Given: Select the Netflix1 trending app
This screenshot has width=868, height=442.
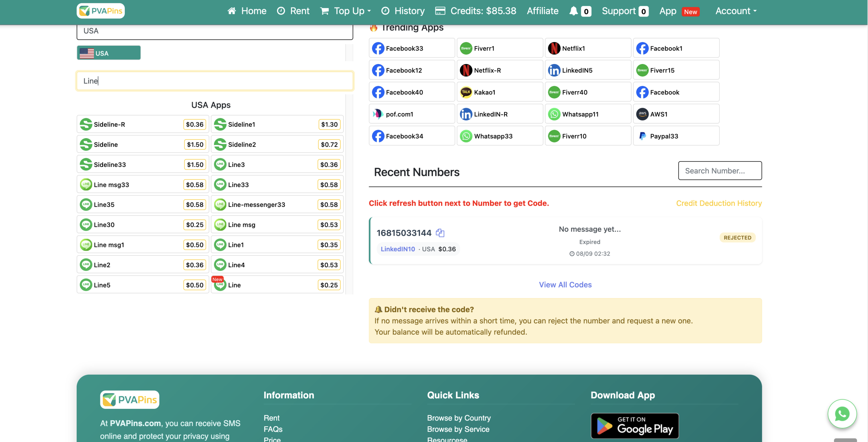Looking at the screenshot, I should pyautogui.click(x=588, y=48).
